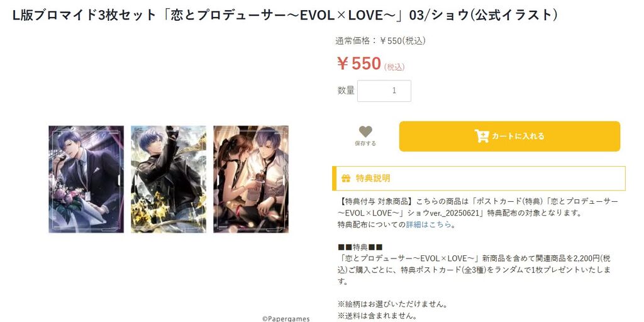Click the product title L版ブロマイド3枚セット

[x=285, y=15]
